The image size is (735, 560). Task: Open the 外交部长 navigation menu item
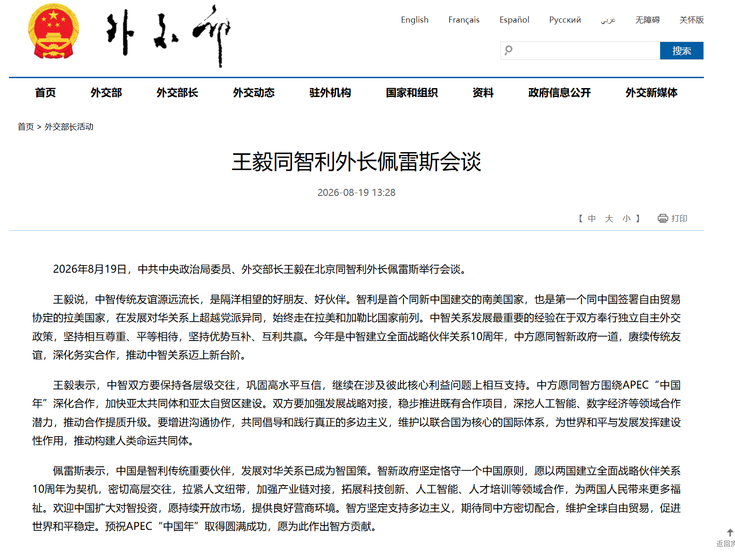[x=178, y=93]
